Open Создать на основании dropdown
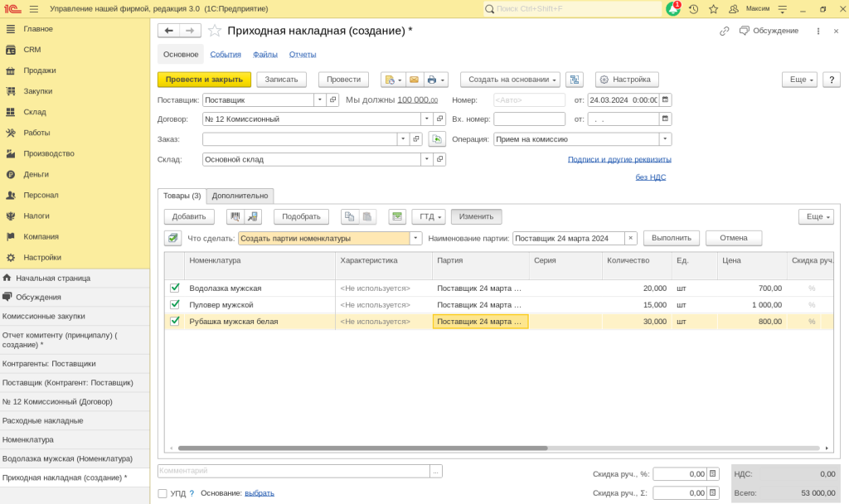849x504 pixels. 512,80
